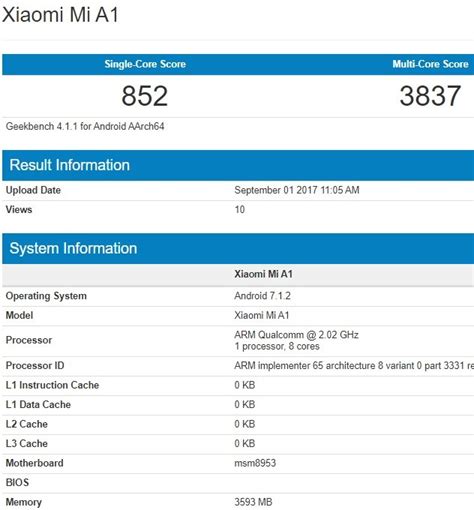Viewport: 474px width, 510px height.
Task: Click the Motherboard label
Action: pos(35,463)
